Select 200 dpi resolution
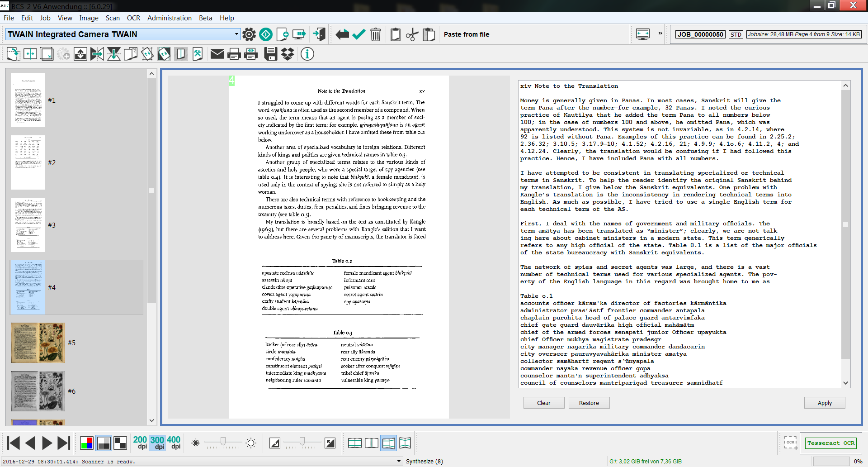 [140, 443]
